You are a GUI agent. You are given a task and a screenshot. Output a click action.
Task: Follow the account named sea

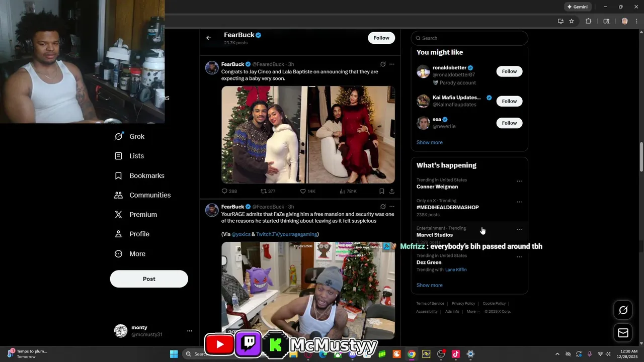[509, 123]
